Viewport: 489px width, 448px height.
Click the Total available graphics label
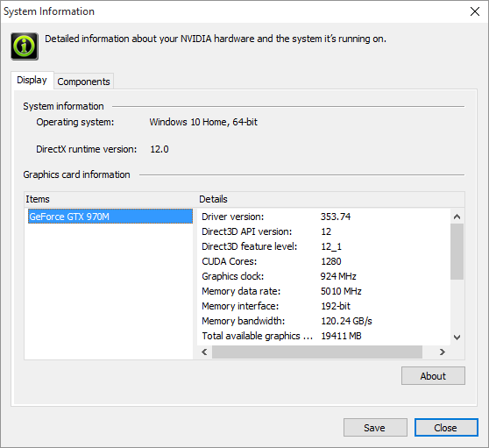click(x=258, y=336)
